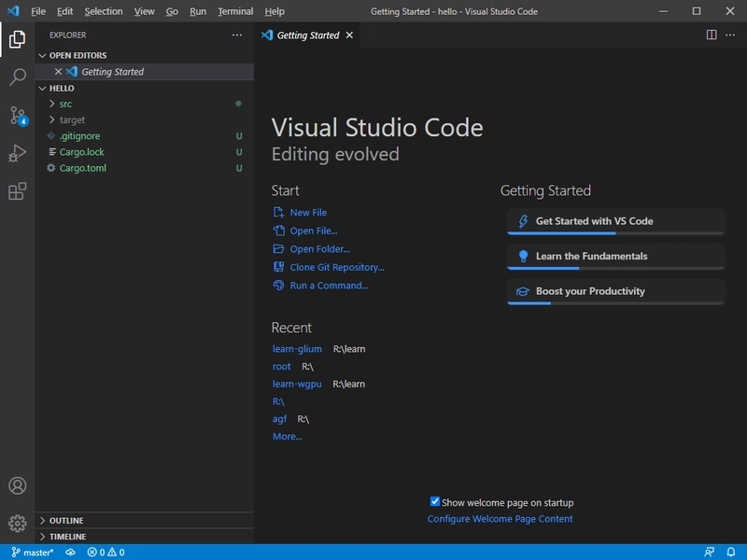Image resolution: width=747 pixels, height=560 pixels.
Task: Click the New File icon under Start
Action: click(x=278, y=213)
